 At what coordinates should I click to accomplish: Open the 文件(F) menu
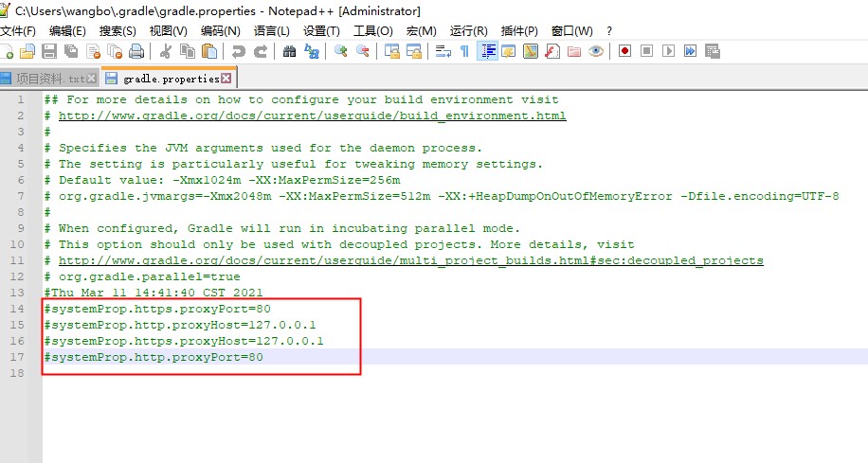click(18, 31)
